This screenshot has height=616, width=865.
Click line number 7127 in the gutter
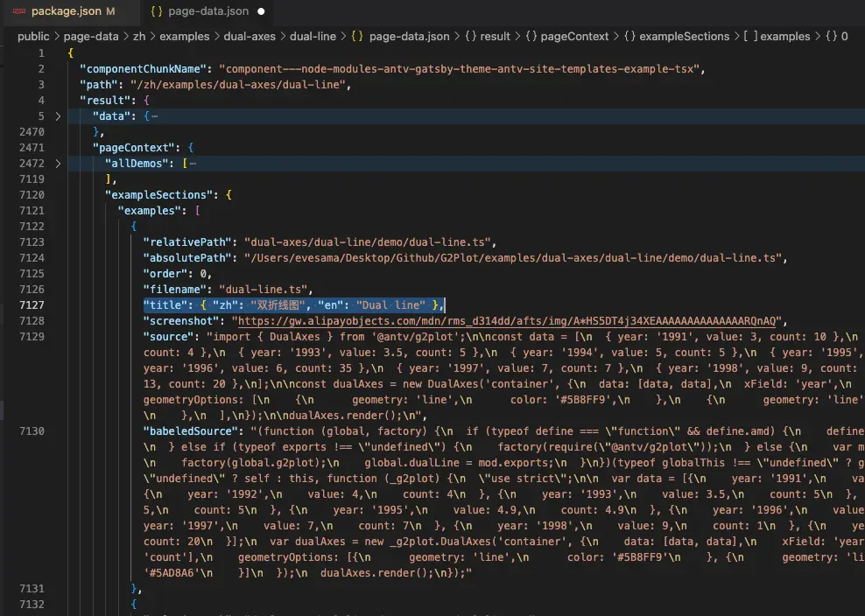31,305
